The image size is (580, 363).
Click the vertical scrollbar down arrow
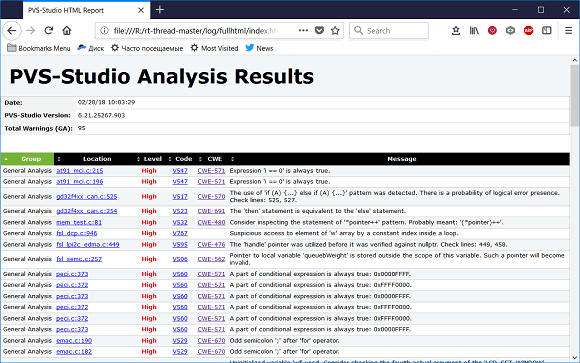[x=574, y=358]
